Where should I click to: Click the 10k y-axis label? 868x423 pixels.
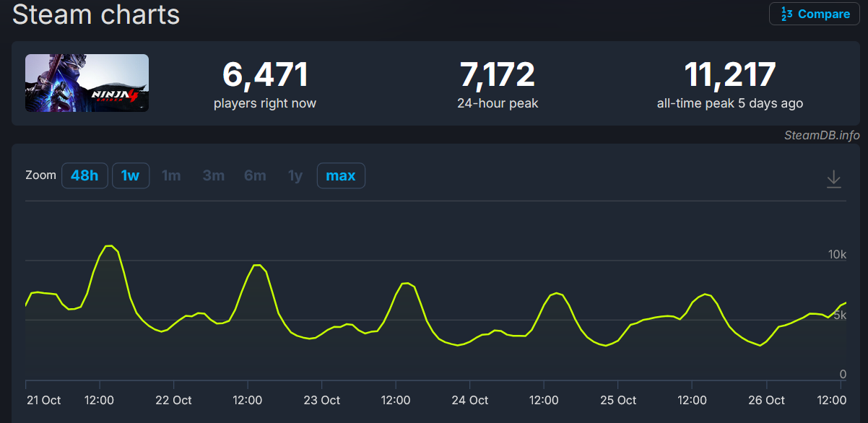coord(837,255)
